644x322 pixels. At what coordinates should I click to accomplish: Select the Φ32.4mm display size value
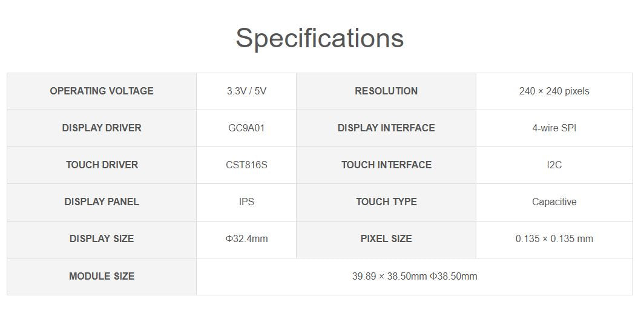pos(246,238)
